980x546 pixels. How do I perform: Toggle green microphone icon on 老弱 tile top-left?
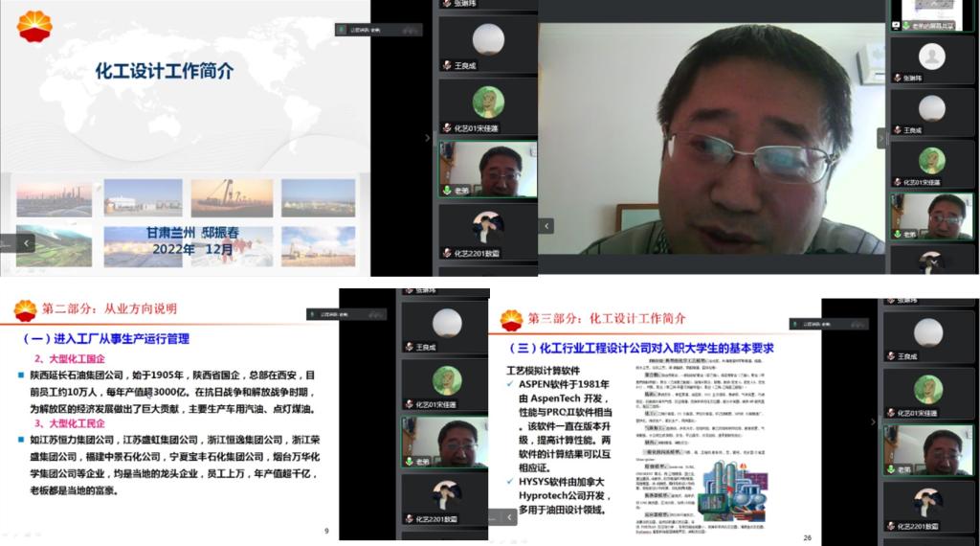[x=446, y=191]
